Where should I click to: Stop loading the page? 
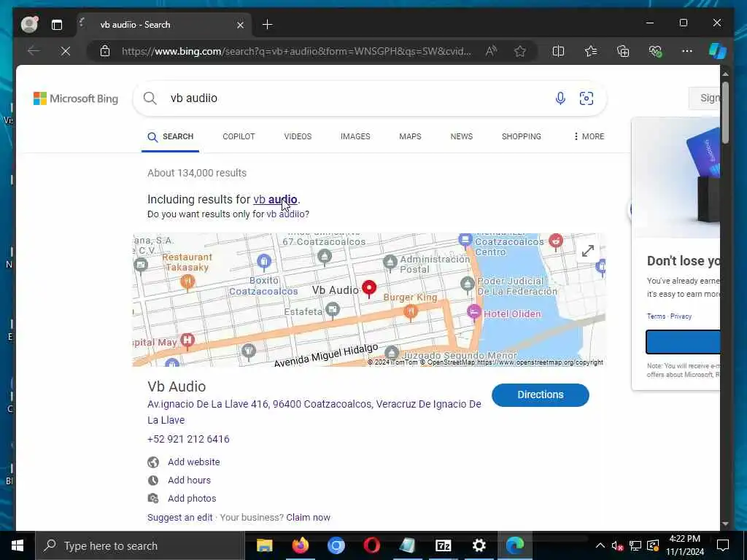(65, 51)
